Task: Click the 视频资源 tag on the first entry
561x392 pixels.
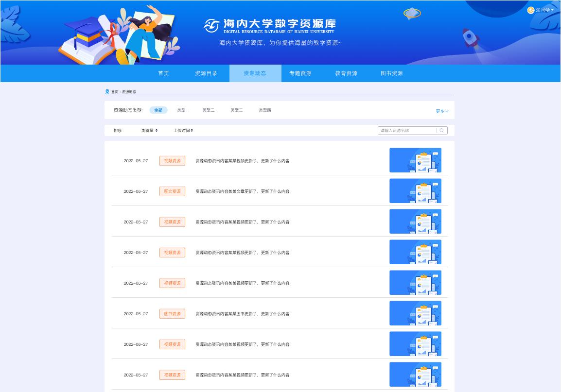Action: (x=172, y=160)
